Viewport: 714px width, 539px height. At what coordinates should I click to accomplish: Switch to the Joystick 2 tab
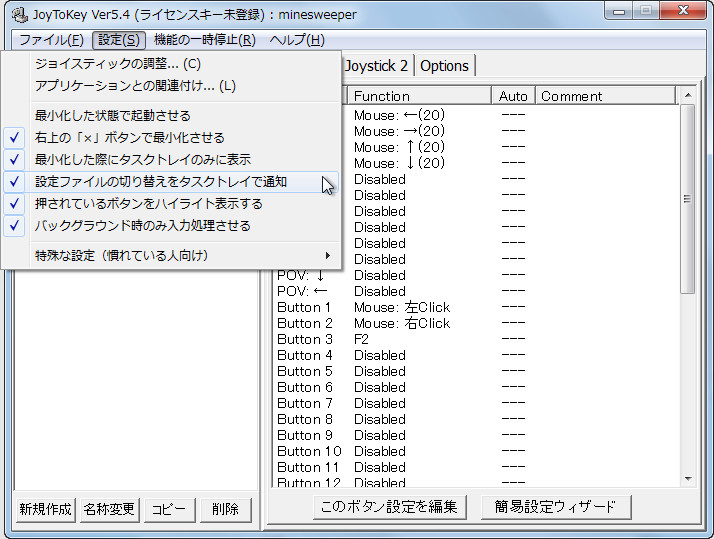coord(377,66)
